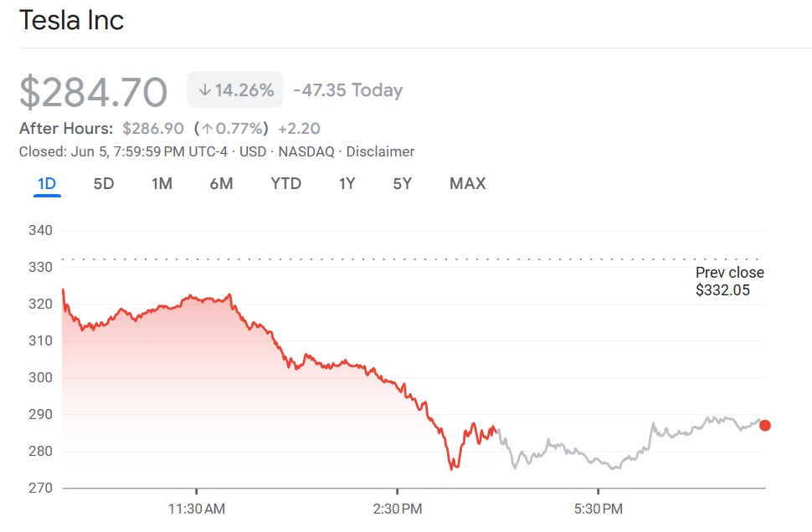Select the YTD range tab

click(286, 183)
